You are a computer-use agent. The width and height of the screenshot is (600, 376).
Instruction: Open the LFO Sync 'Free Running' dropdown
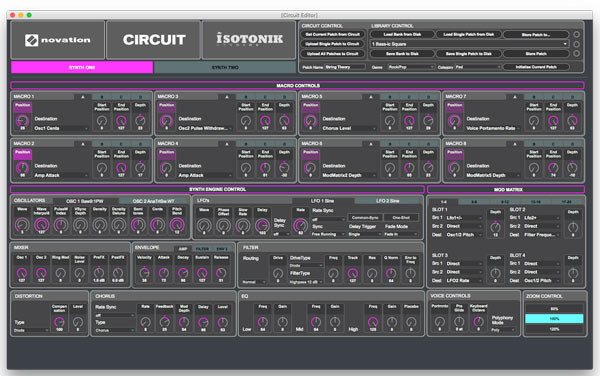click(328, 234)
